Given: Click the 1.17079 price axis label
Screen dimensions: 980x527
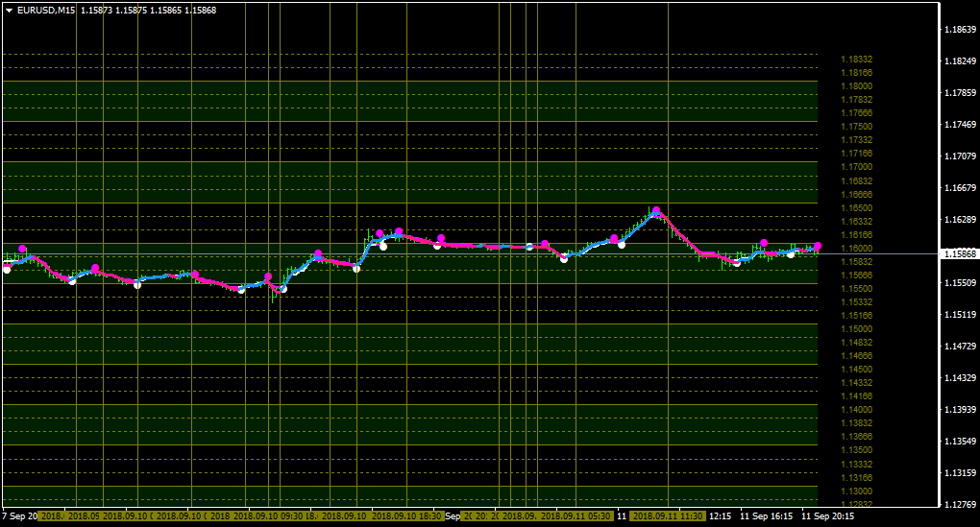Looking at the screenshot, I should tap(960, 156).
